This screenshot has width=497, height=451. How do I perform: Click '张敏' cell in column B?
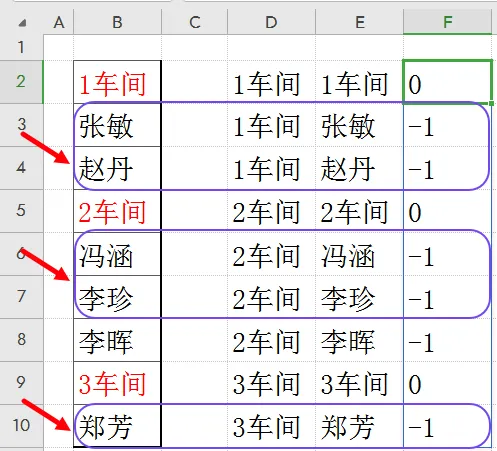(117, 125)
